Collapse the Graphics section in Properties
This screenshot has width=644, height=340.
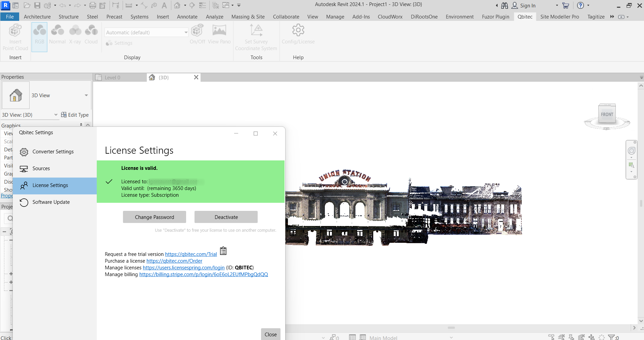pyautogui.click(x=81, y=125)
